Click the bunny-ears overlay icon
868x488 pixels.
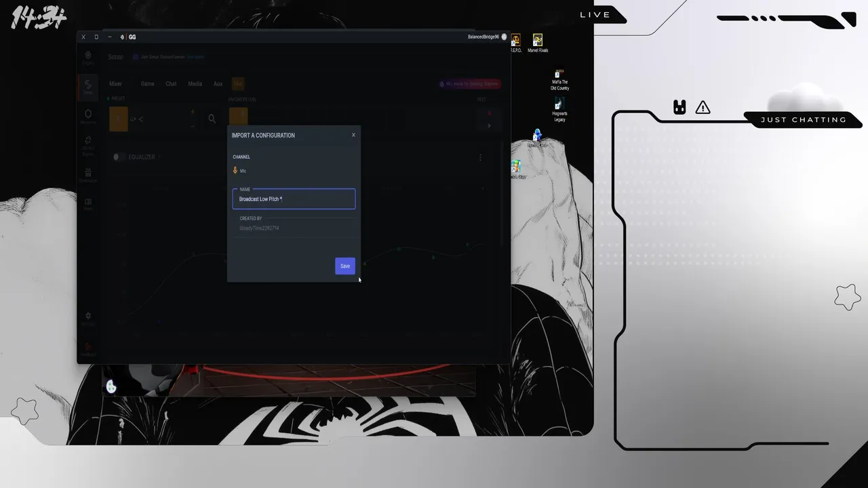679,107
